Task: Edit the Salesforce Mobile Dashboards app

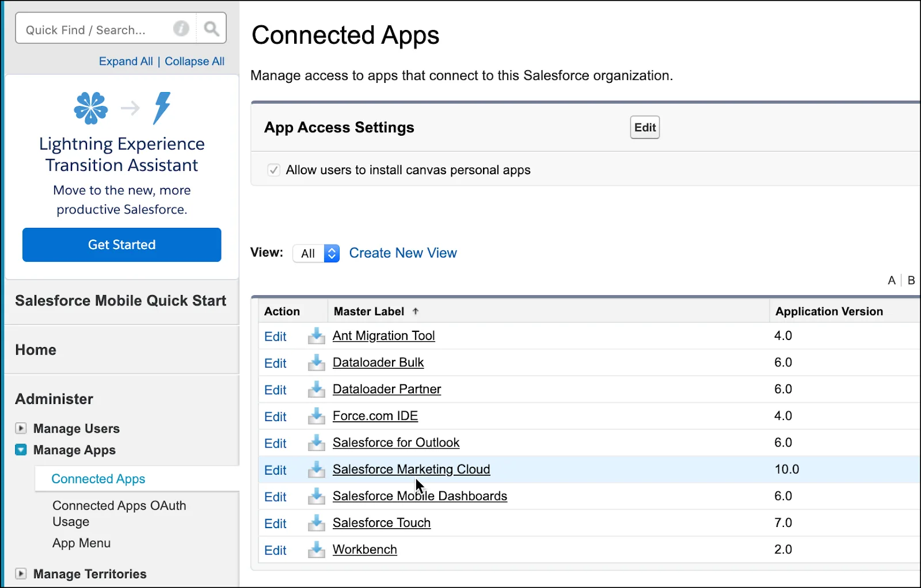Action: click(x=275, y=497)
